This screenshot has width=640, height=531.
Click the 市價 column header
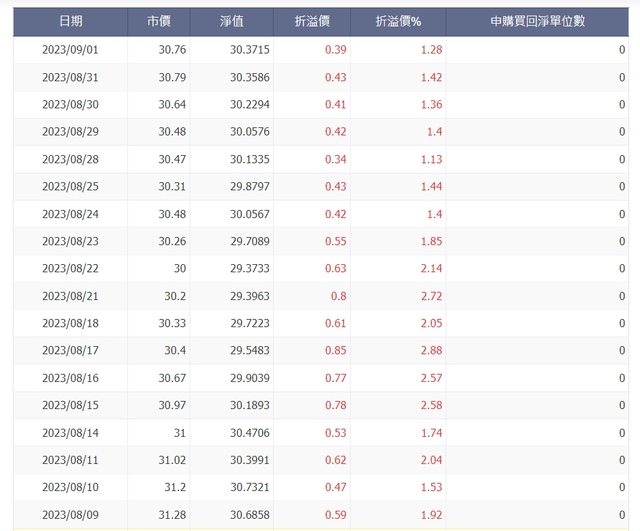(158, 21)
